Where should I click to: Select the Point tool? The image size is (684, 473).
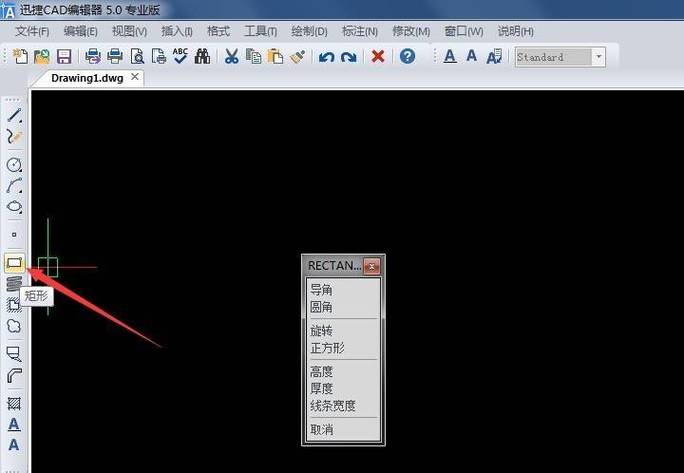click(14, 235)
